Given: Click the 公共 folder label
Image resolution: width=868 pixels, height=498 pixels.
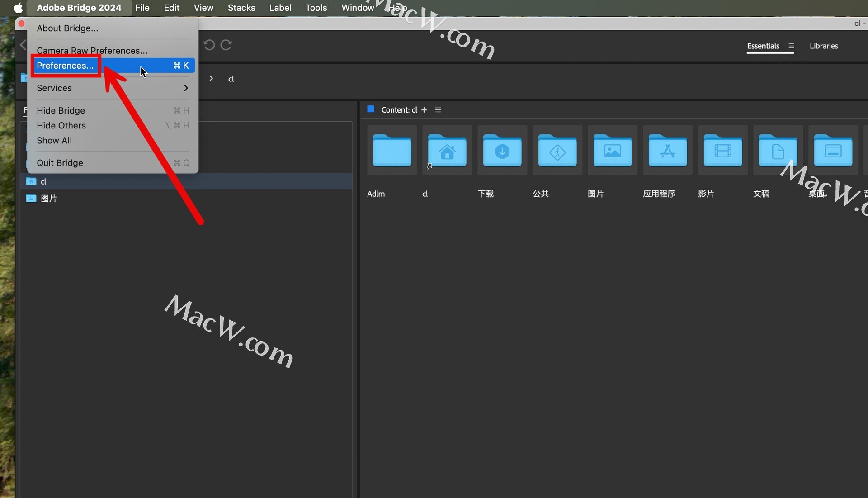Looking at the screenshot, I should pos(541,194).
